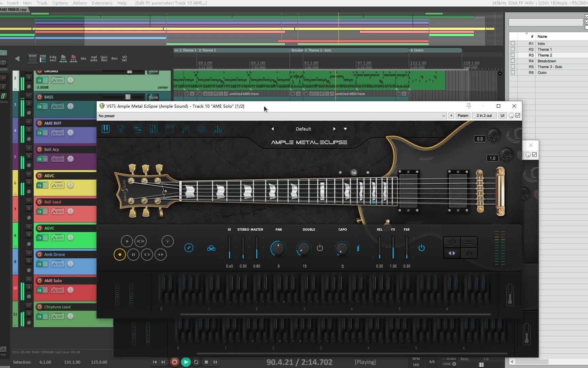Click the yellow-ringed round button in Ample Metal
588x368 pixels.
click(x=120, y=255)
